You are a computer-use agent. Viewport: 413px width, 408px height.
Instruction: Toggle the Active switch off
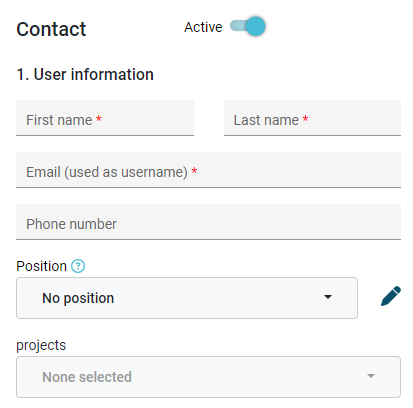248,26
